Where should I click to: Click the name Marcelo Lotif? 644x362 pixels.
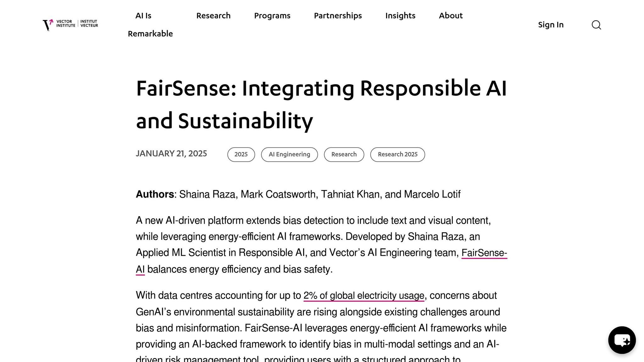click(x=432, y=195)
